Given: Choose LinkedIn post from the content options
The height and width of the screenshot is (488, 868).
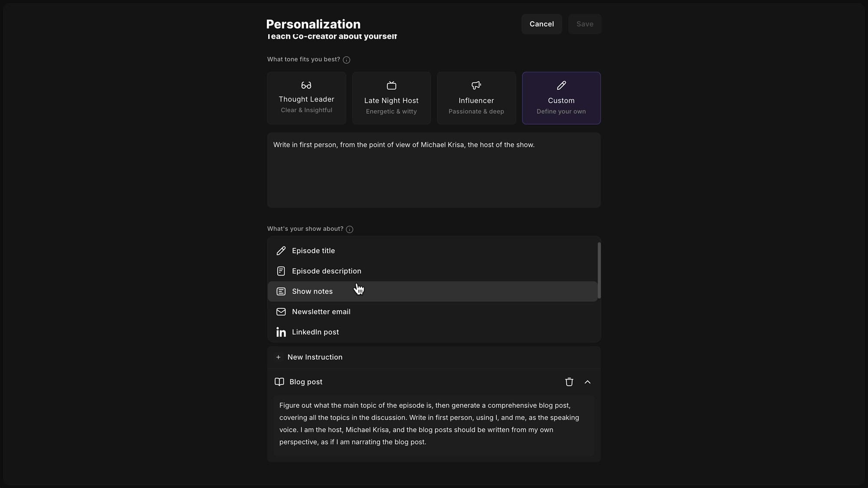Looking at the screenshot, I should pyautogui.click(x=315, y=332).
